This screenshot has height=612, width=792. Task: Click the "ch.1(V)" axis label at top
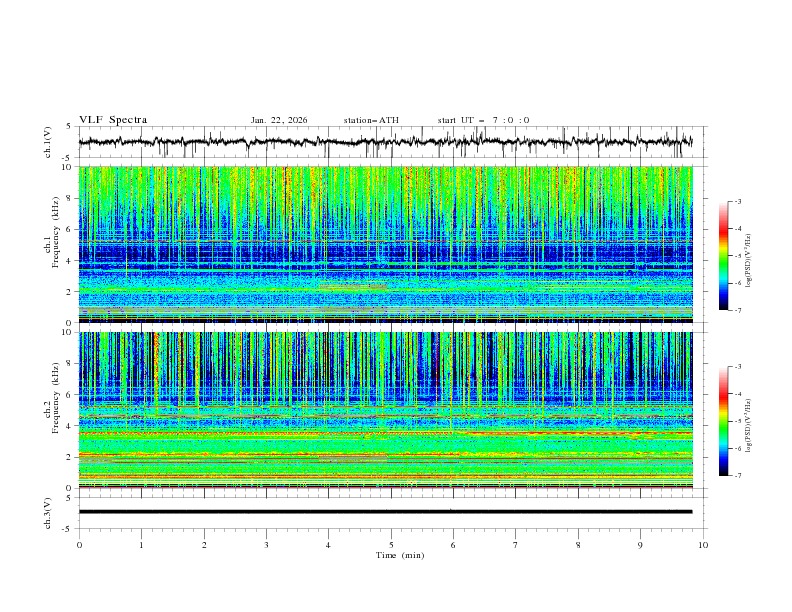pos(49,142)
